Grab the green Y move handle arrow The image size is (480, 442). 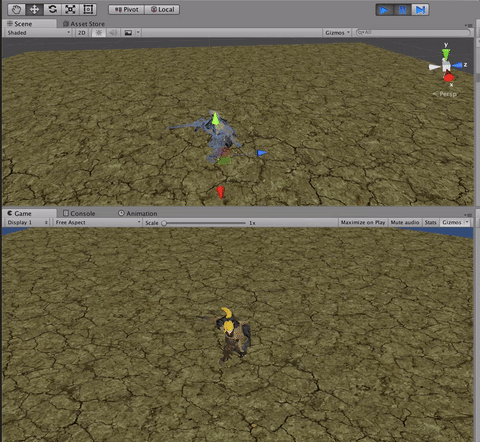tap(215, 119)
